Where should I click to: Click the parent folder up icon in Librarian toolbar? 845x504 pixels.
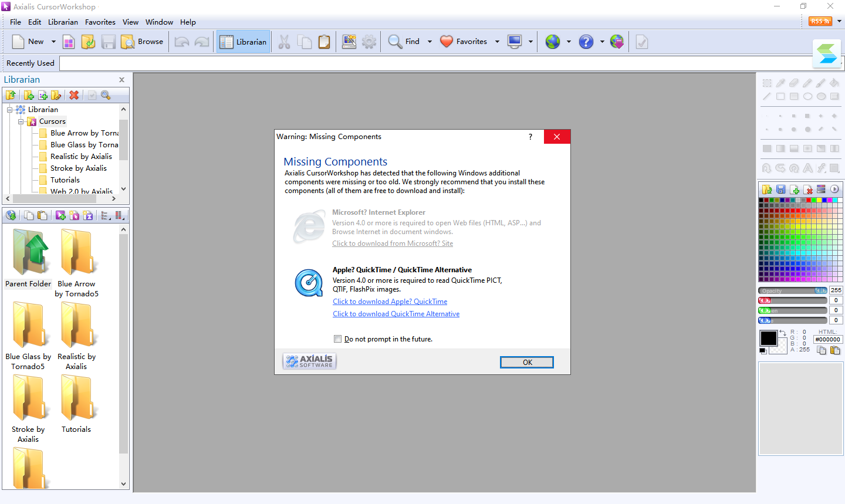(x=11, y=95)
